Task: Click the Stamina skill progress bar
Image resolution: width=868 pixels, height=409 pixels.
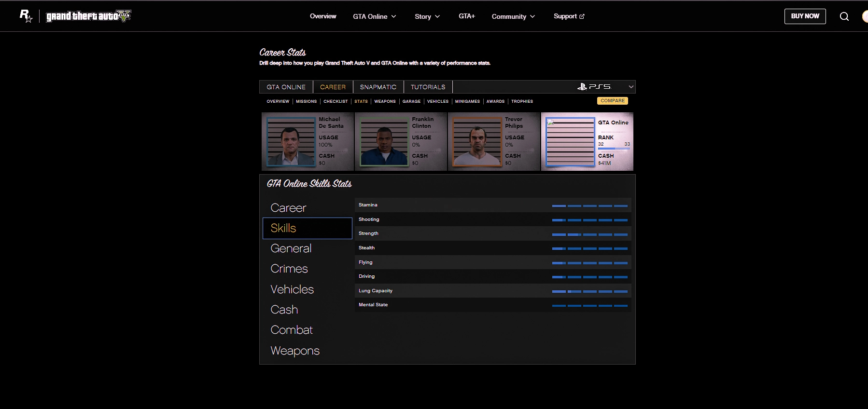Action: [589, 206]
